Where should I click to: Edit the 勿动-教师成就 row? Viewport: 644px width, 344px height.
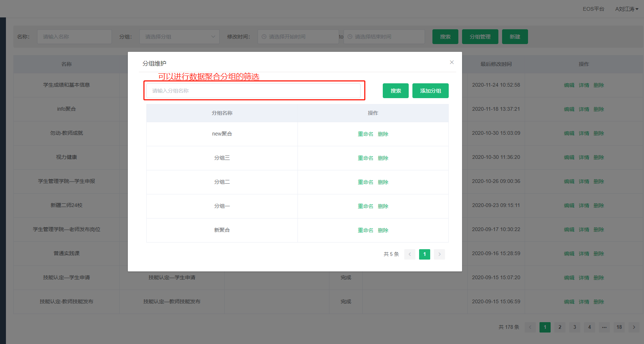click(569, 133)
